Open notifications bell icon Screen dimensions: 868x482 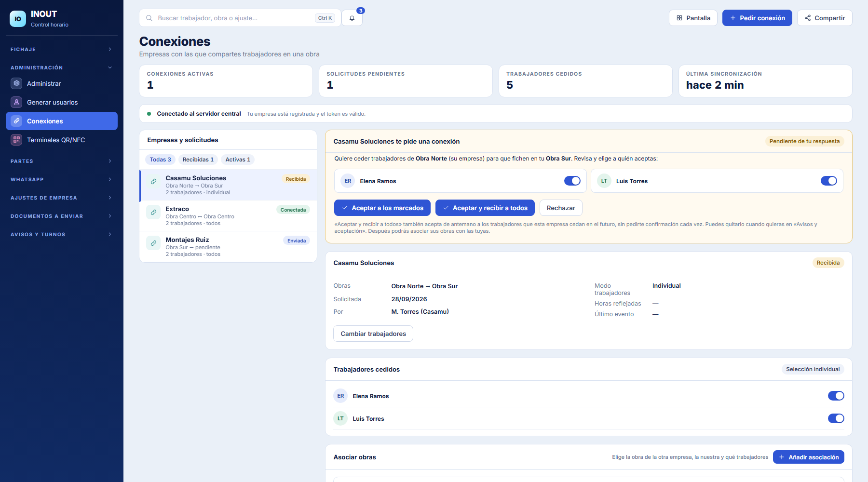coord(352,18)
